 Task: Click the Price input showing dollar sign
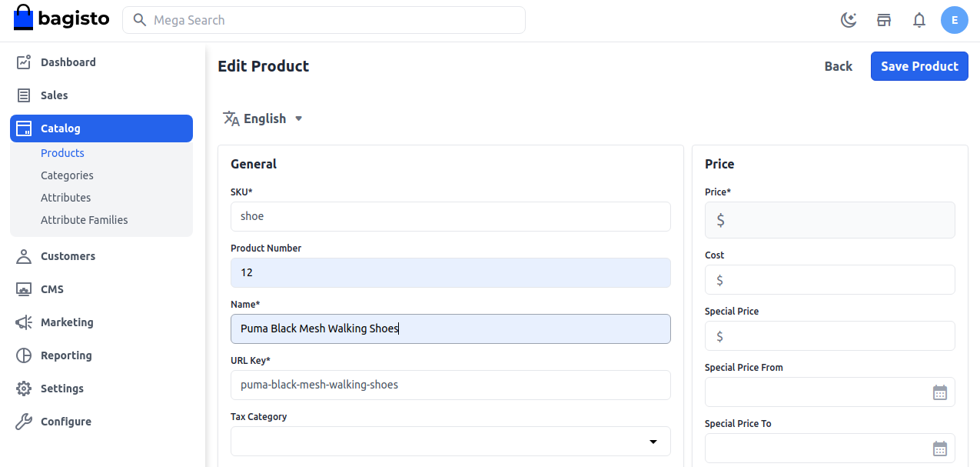[x=829, y=220]
